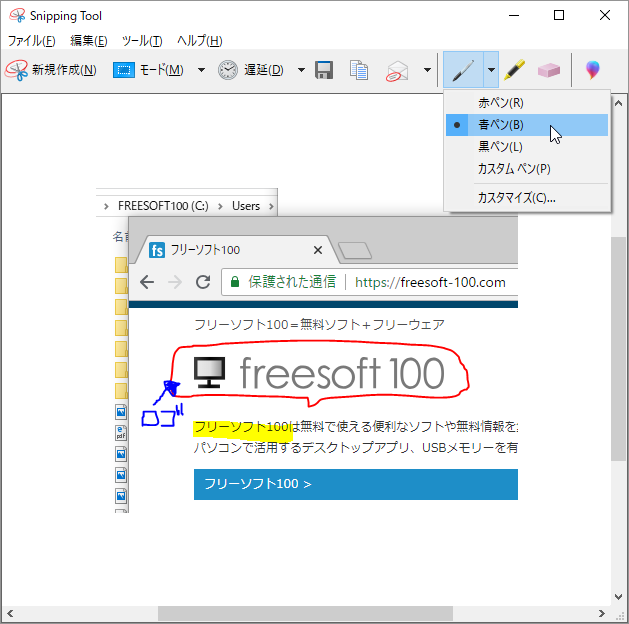Screen dimensions: 629x624
Task: Expand the Mode dropdown arrow
Action: (x=201, y=70)
